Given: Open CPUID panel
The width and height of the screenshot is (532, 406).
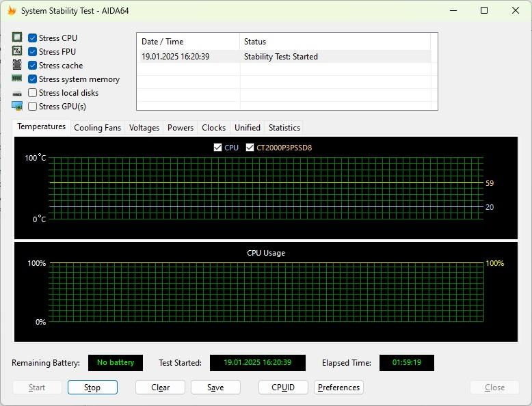Looking at the screenshot, I should pos(283,388).
